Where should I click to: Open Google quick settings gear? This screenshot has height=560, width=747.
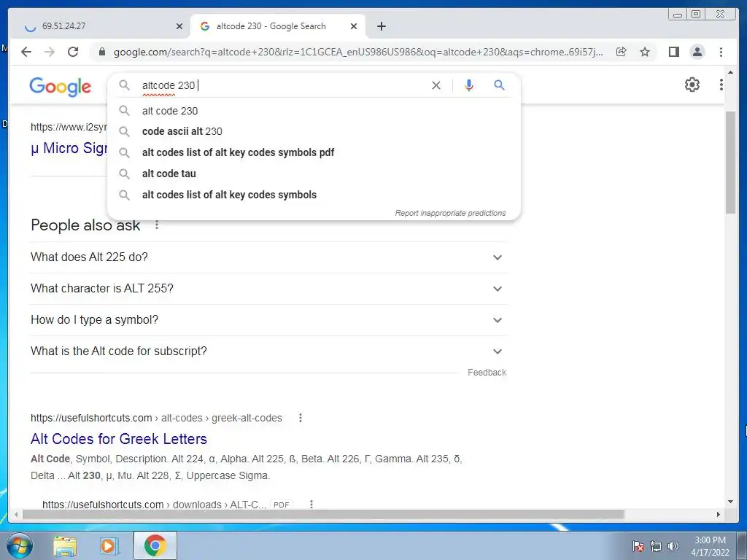coord(692,85)
